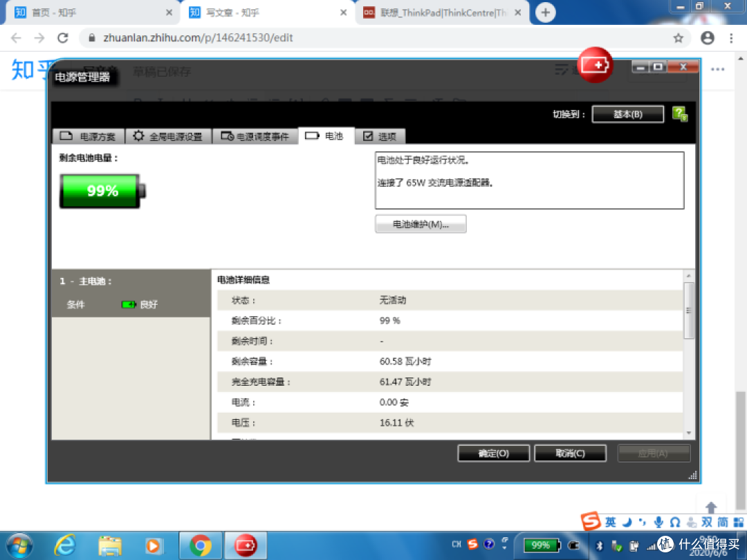Click the 0.00 安 current value
747x560 pixels.
394,402
